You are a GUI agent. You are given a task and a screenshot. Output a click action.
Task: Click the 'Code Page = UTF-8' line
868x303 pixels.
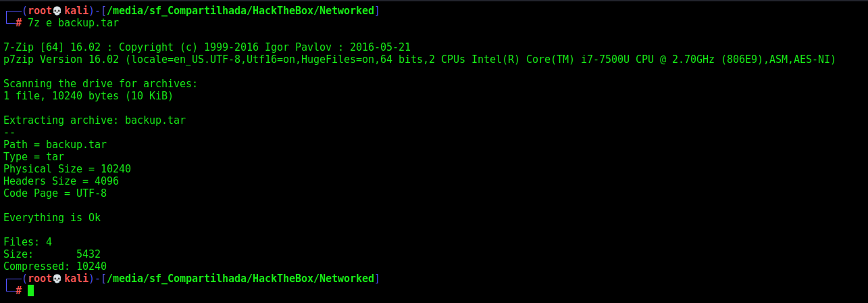[55, 193]
